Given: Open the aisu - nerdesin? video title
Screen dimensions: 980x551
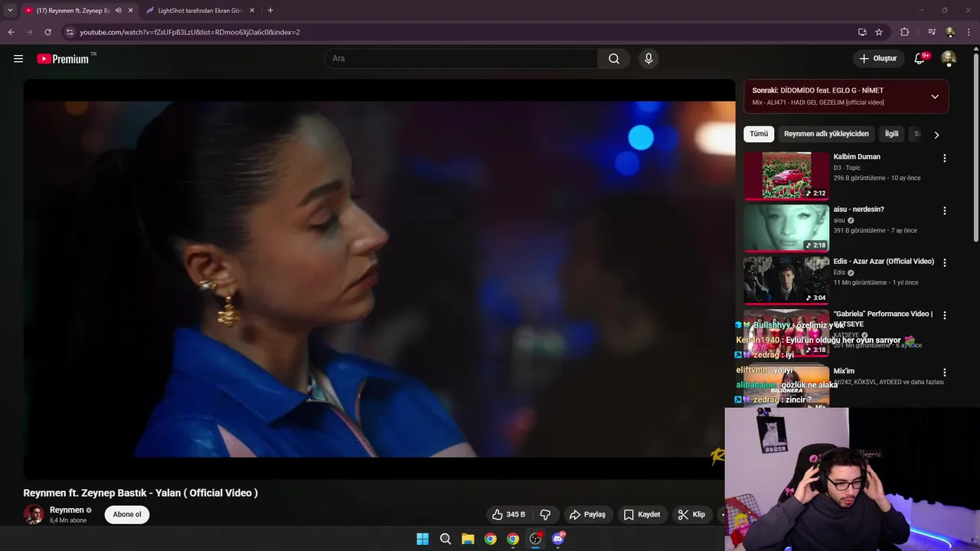Looking at the screenshot, I should tap(859, 210).
